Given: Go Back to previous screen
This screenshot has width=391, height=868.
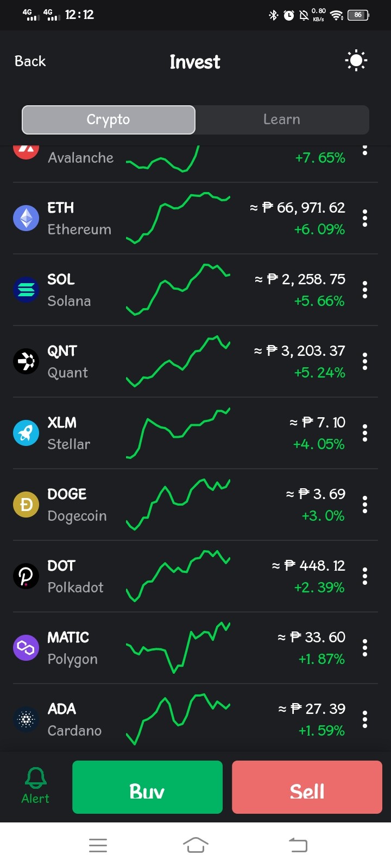Looking at the screenshot, I should 30,61.
